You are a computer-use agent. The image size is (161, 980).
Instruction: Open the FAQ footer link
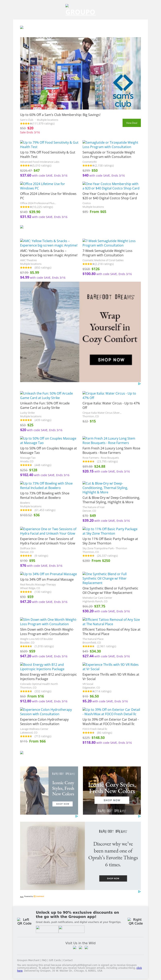pyautogui.click(x=44, y=960)
